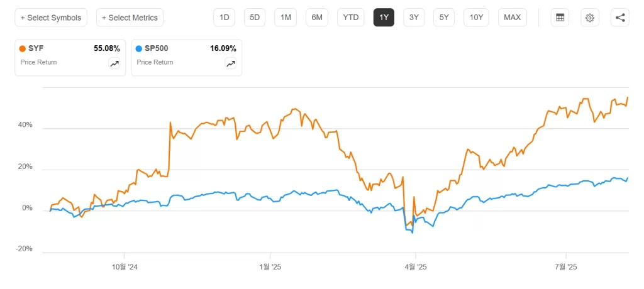Change range to 3Y
The height and width of the screenshot is (289, 644).
pyautogui.click(x=414, y=18)
